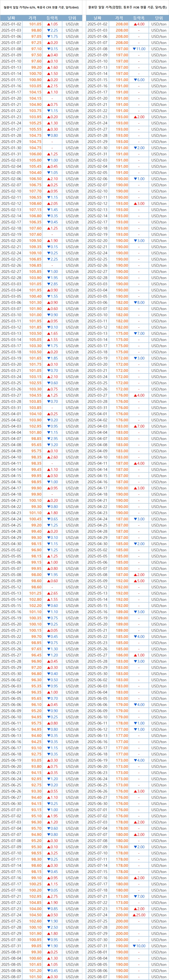Click the ▼11.00 change on 2025-01-08
This screenshot has height=980, width=169.
[139, 49]
